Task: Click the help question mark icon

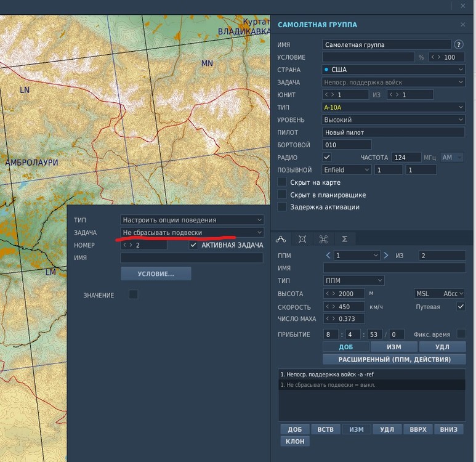Action: [x=458, y=44]
